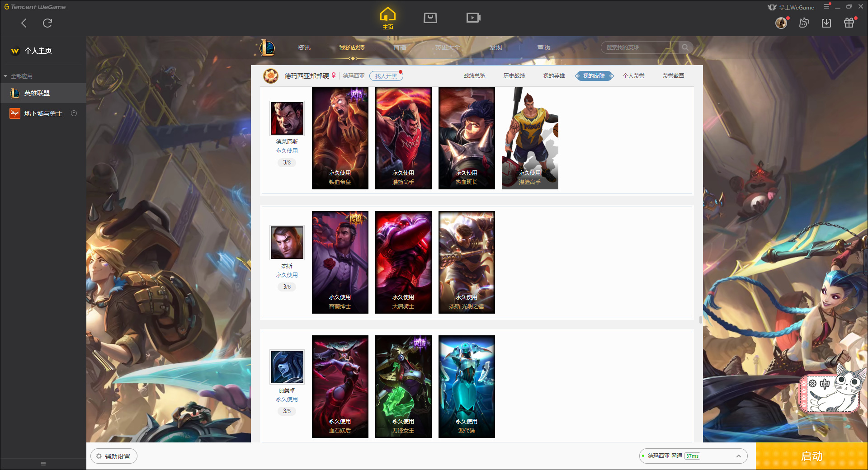
Task: Open the 个人荣誉 sub-tab
Action: click(633, 76)
